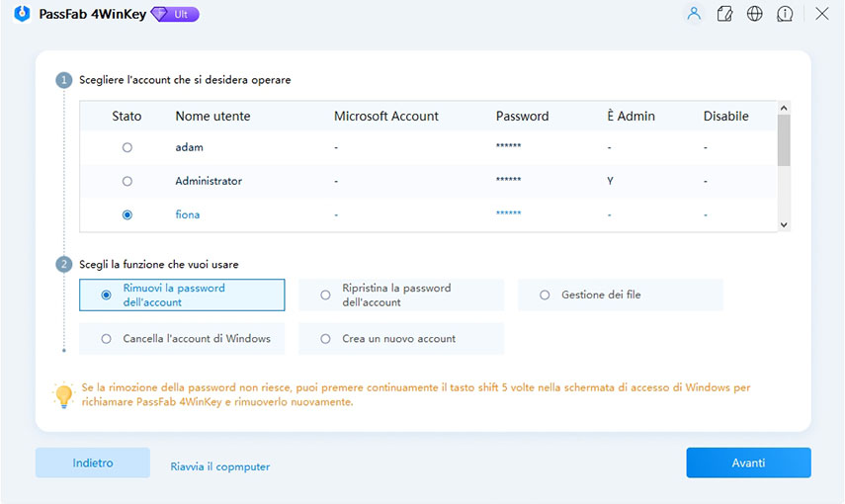Open the language globe icon
Screen dimensions: 845x504
(x=755, y=14)
